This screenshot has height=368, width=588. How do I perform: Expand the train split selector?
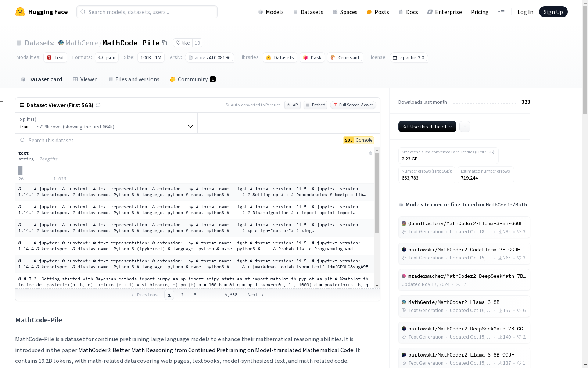click(x=107, y=123)
